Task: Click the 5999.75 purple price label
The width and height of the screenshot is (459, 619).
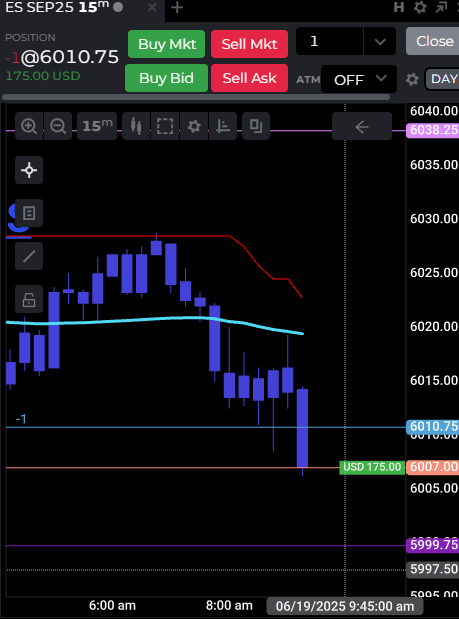Action: click(433, 545)
